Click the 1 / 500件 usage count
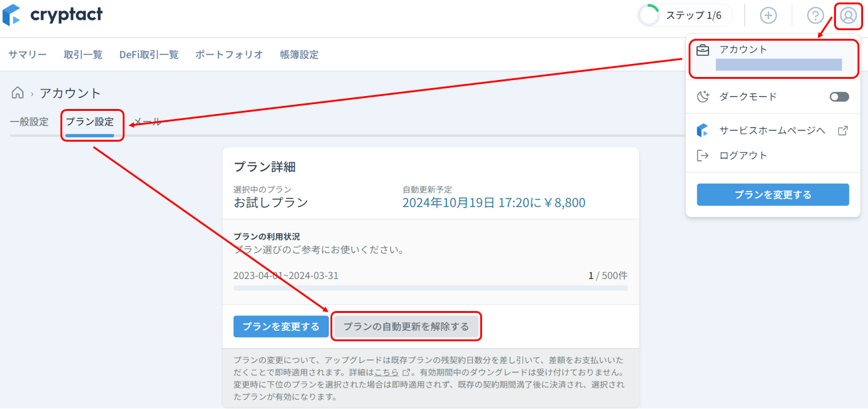 point(608,275)
